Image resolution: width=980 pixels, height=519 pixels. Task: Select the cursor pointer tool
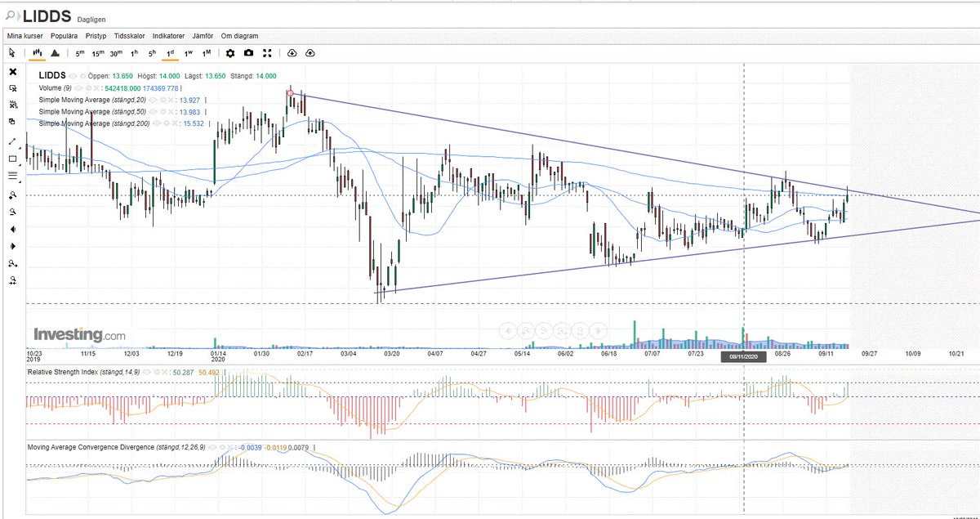coord(12,53)
